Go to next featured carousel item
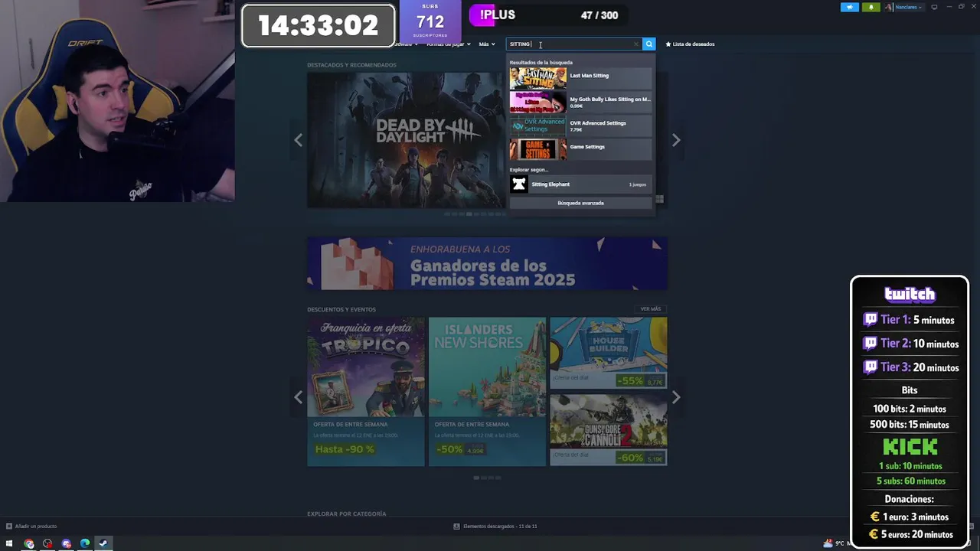Screen dimensions: 980x551 tap(675, 140)
